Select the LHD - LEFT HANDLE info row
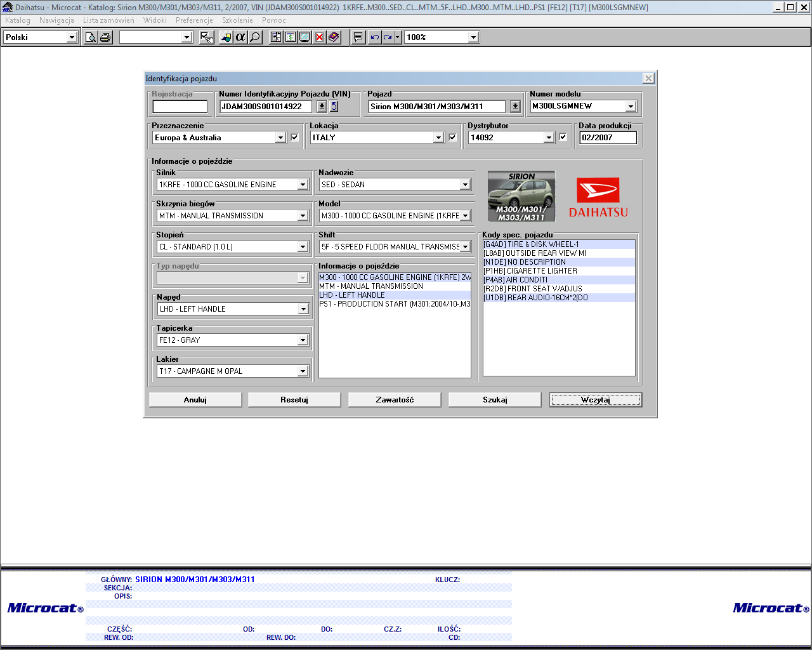The image size is (812, 650). pyautogui.click(x=395, y=295)
